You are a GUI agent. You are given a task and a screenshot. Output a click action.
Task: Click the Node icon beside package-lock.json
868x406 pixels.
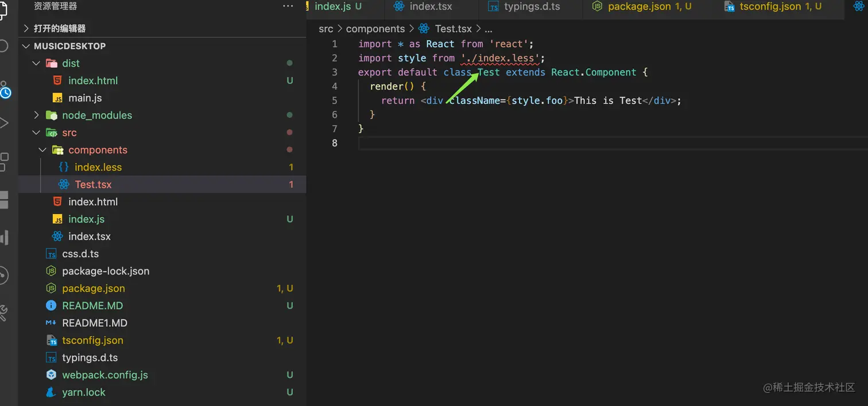51,271
